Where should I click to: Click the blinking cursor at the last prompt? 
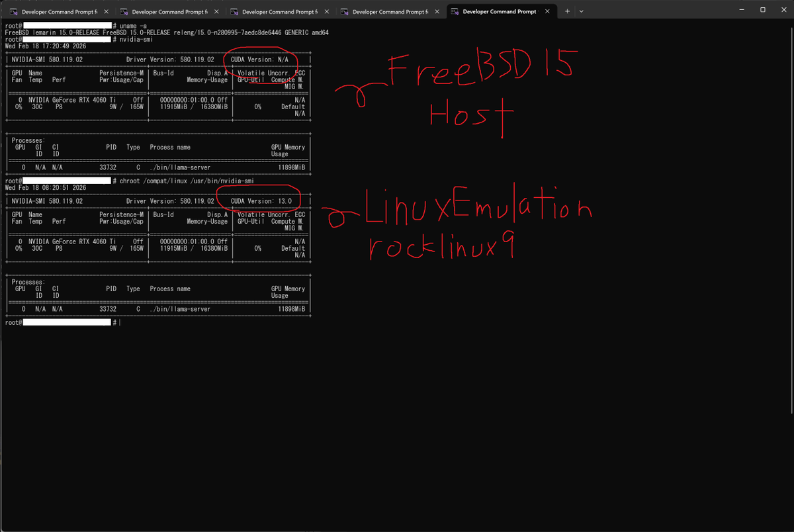120,322
